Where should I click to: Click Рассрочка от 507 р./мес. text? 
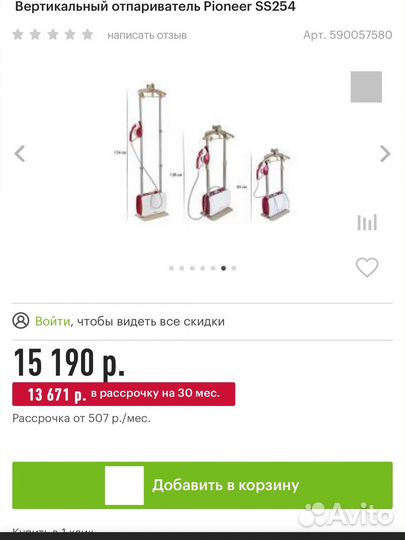pos(81,418)
